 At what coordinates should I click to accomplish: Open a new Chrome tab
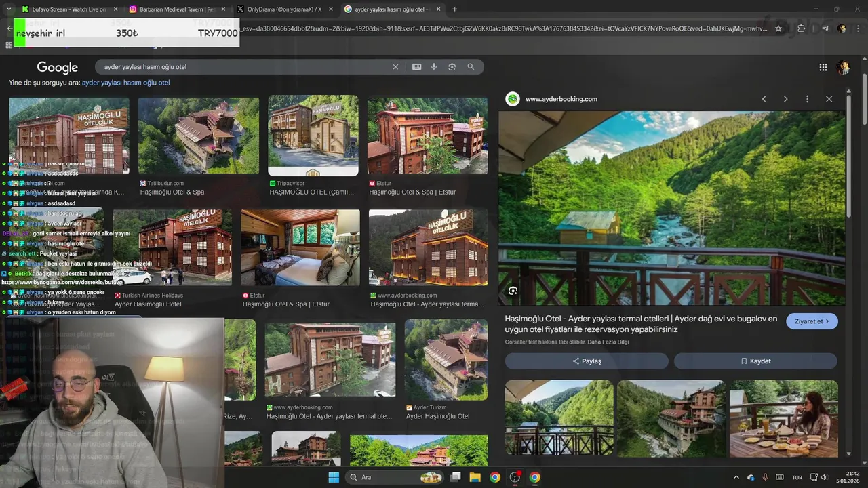(x=454, y=9)
